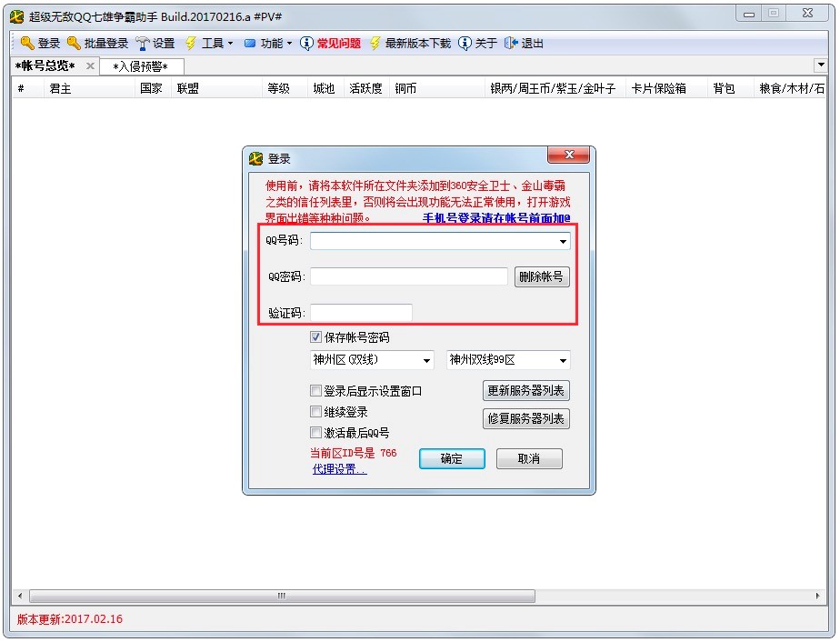Close the 帐号总览 tab with X
Image resolution: width=840 pixels, height=642 pixels.
(x=90, y=65)
